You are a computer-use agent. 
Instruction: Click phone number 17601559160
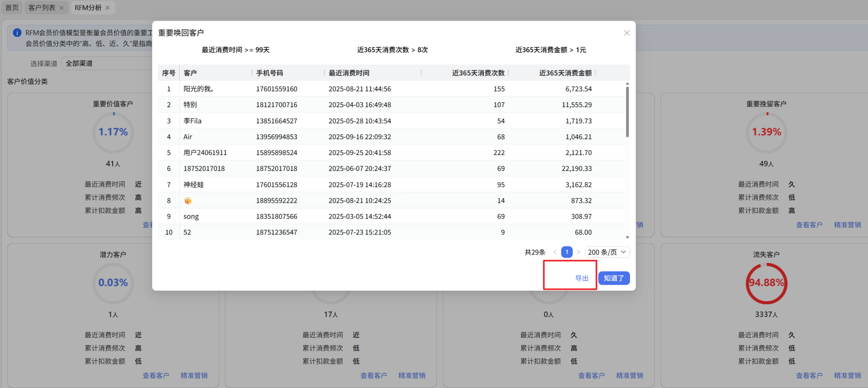[x=277, y=89]
